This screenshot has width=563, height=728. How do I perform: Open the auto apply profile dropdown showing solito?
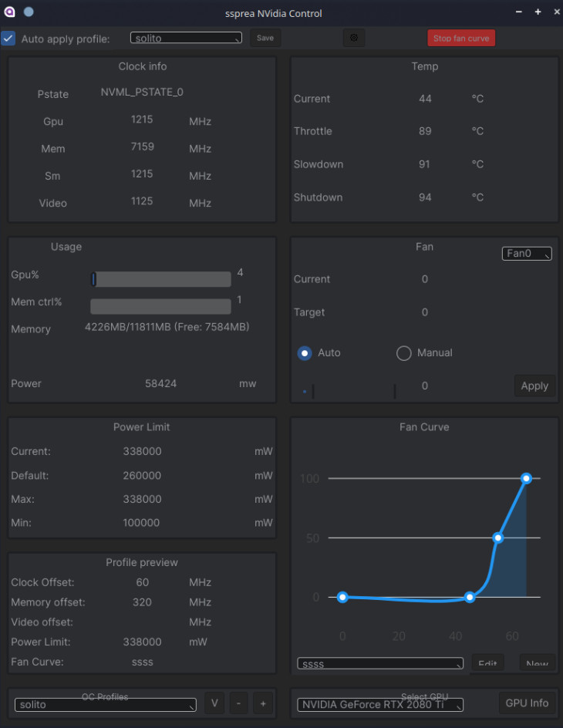coord(186,38)
